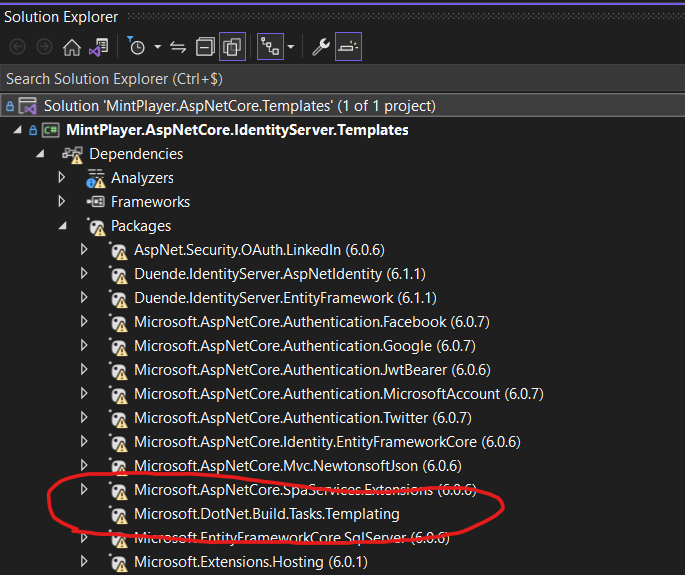
Task: Open the Pending Changes Filter clock icon
Action: click(136, 46)
